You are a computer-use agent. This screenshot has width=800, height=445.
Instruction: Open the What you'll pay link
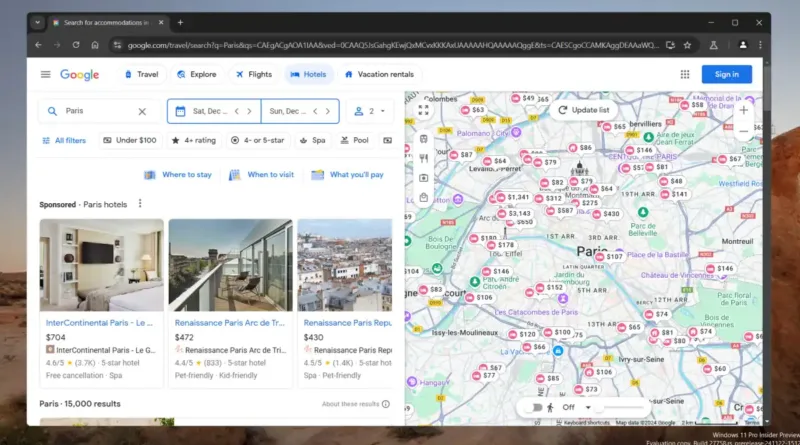pyautogui.click(x=347, y=175)
